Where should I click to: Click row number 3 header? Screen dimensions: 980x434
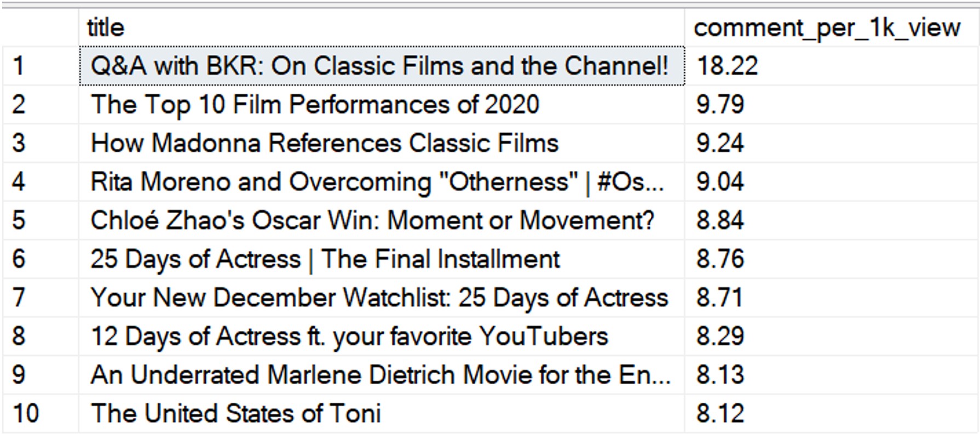(41, 143)
